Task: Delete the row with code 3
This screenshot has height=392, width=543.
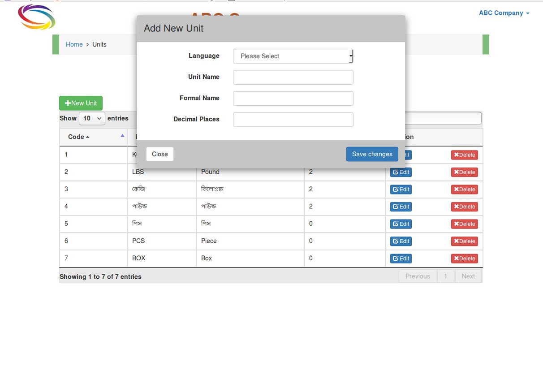Action: click(464, 190)
